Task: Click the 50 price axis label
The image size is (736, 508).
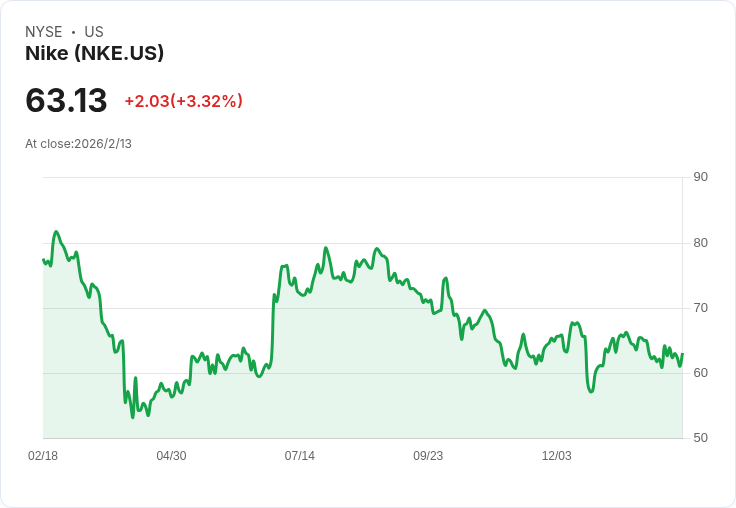Action: coord(701,438)
